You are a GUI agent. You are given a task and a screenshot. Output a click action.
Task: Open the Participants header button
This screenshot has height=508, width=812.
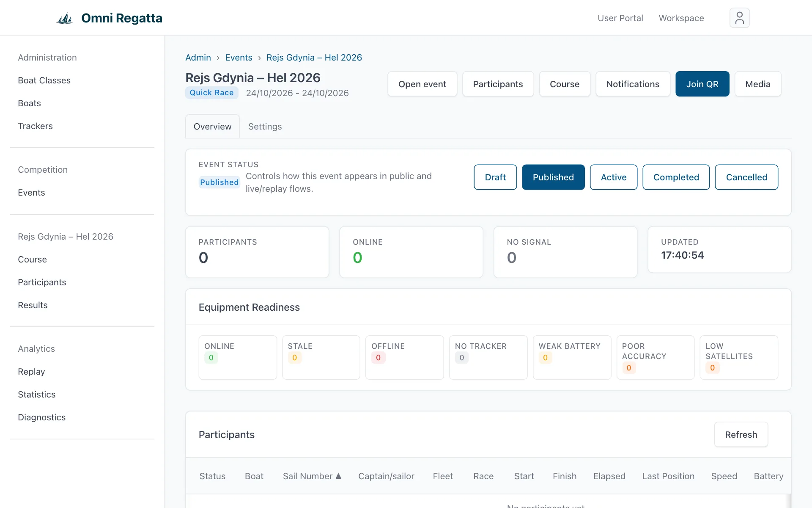click(498, 84)
